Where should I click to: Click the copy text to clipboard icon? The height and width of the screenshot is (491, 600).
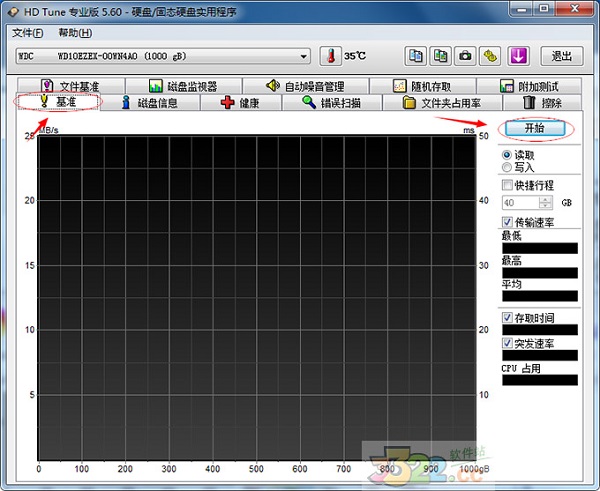click(415, 56)
